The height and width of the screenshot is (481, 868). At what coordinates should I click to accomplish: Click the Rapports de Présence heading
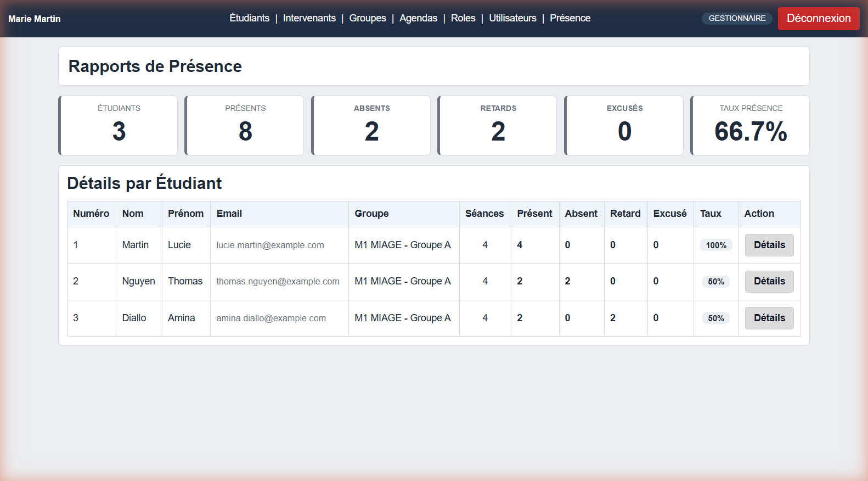155,66
